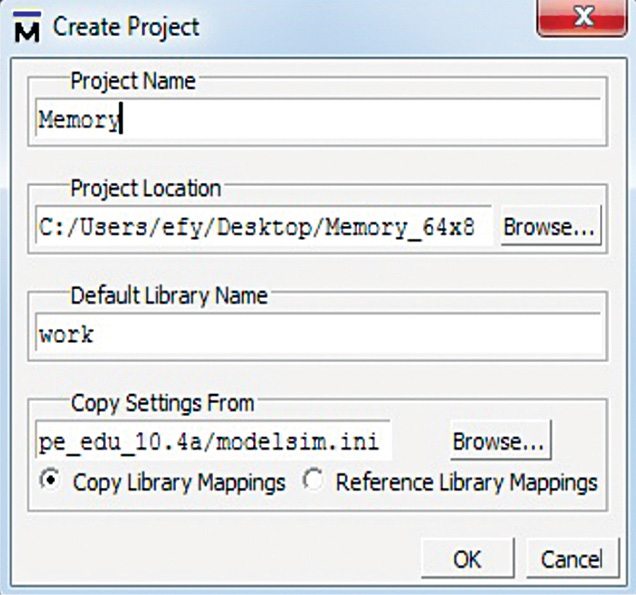Click the ModelSim icon in title bar
Image resolution: width=636 pixels, height=595 pixels.
[x=27, y=27]
